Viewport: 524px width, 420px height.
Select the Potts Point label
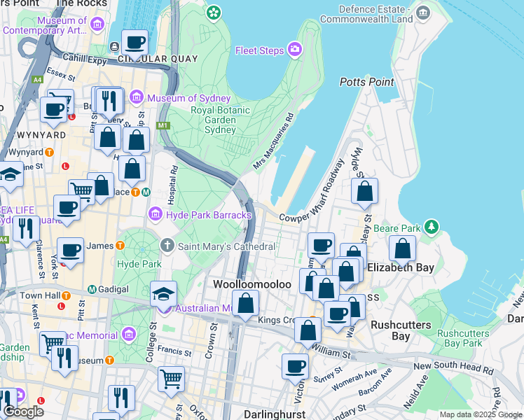(367, 82)
